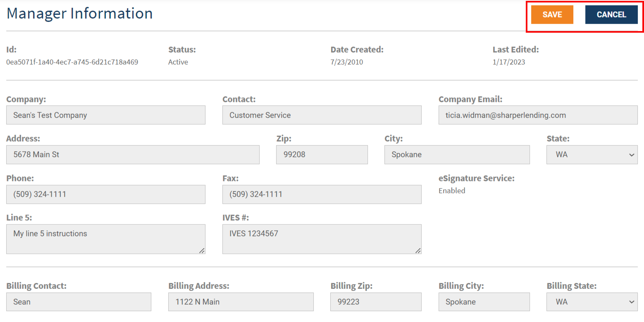This screenshot has height=322, width=644.
Task: Select the Zip field showing 99208
Action: click(322, 154)
